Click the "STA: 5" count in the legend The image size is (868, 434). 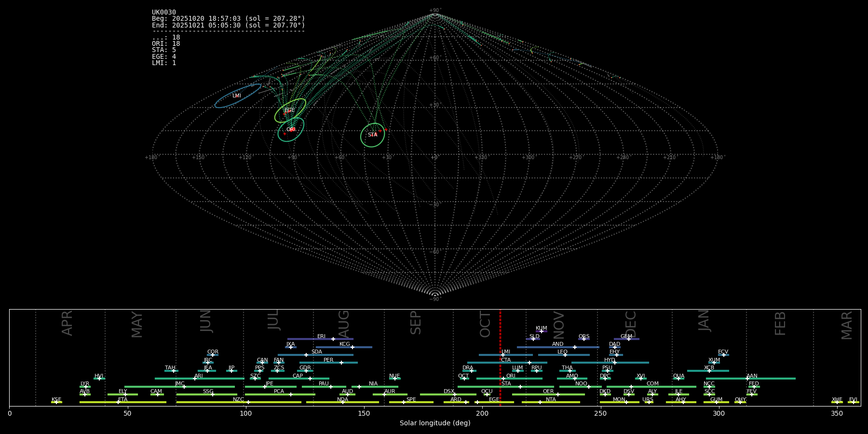[164, 50]
